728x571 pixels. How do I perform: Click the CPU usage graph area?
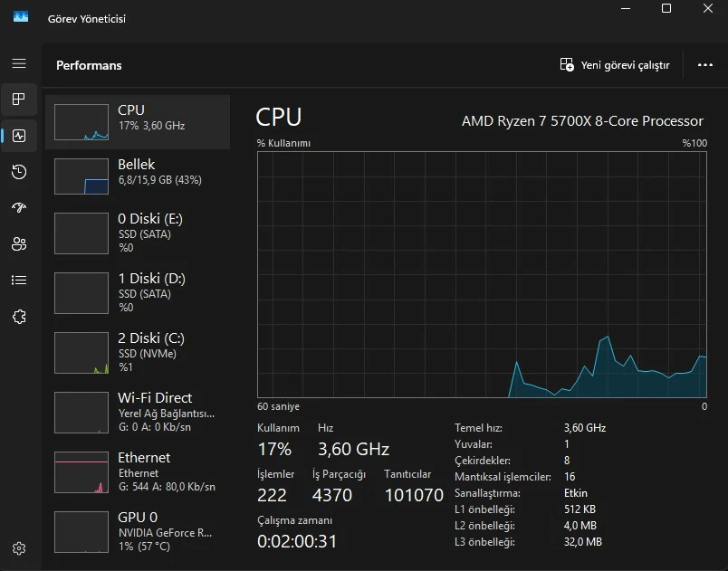482,274
